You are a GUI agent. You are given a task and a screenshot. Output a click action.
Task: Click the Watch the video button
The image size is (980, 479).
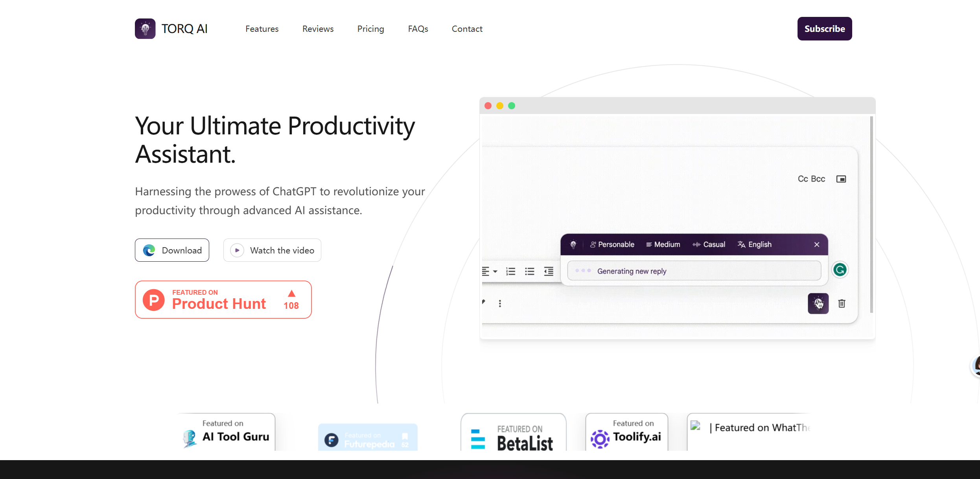click(x=272, y=250)
